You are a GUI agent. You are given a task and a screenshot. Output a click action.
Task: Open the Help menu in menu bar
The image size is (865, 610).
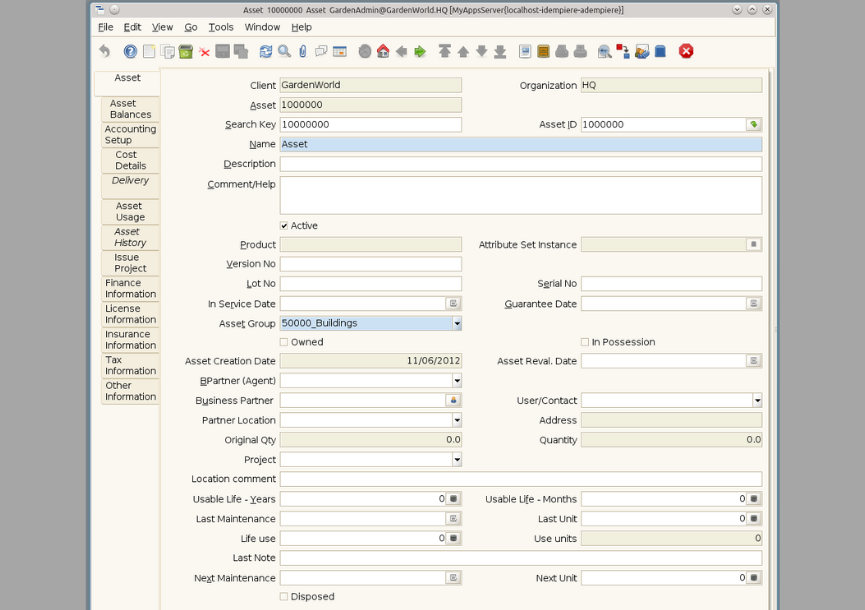coord(301,27)
